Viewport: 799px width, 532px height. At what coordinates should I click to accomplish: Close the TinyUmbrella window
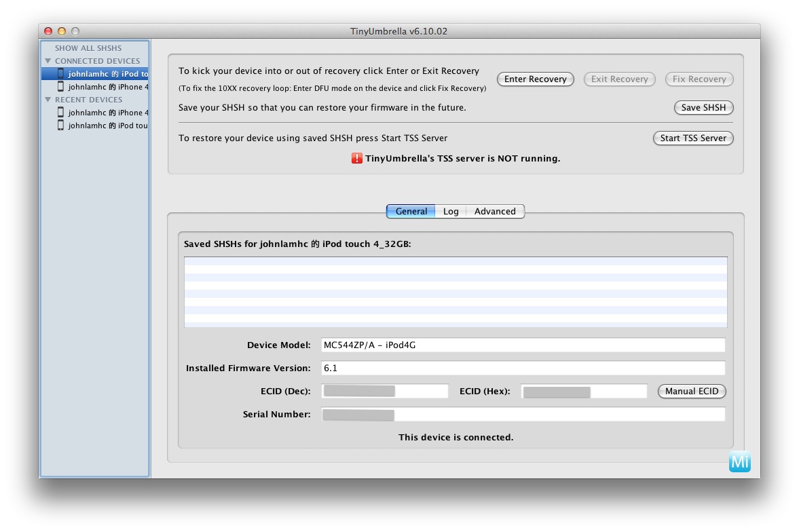48,31
